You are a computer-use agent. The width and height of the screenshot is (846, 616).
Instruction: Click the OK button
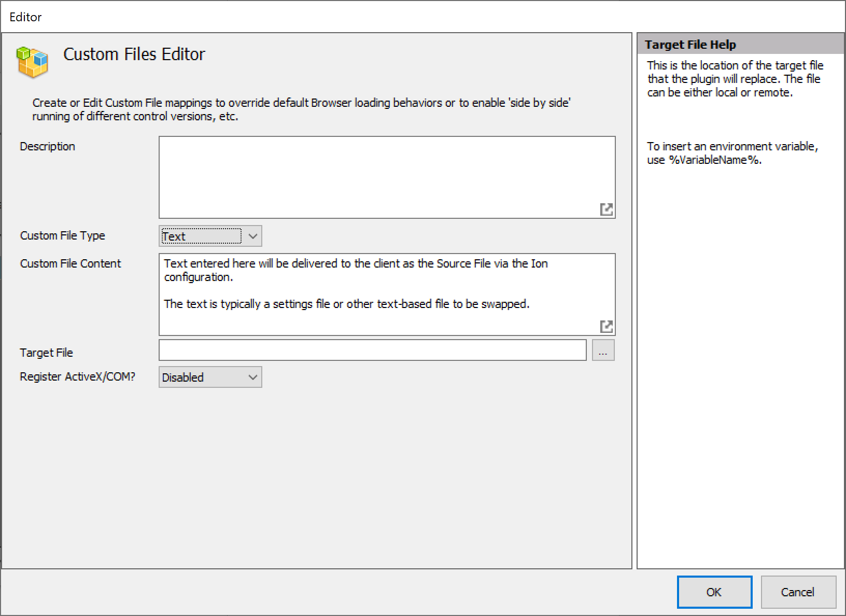point(714,592)
